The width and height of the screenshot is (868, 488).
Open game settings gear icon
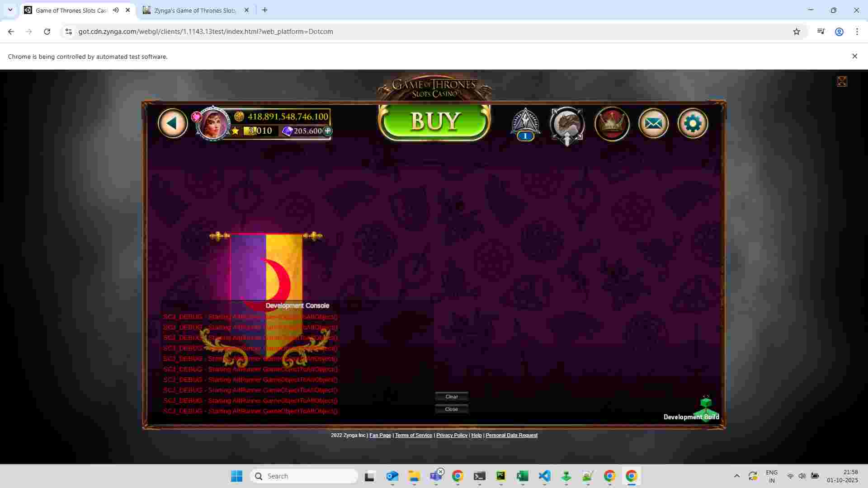click(x=693, y=123)
